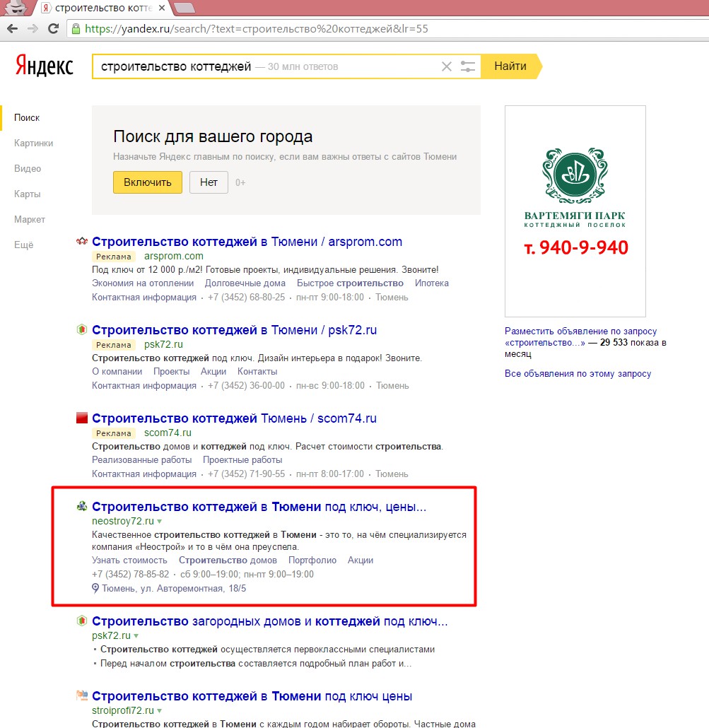Click green arsprom.com URL link
The image size is (709, 728).
[x=174, y=257]
